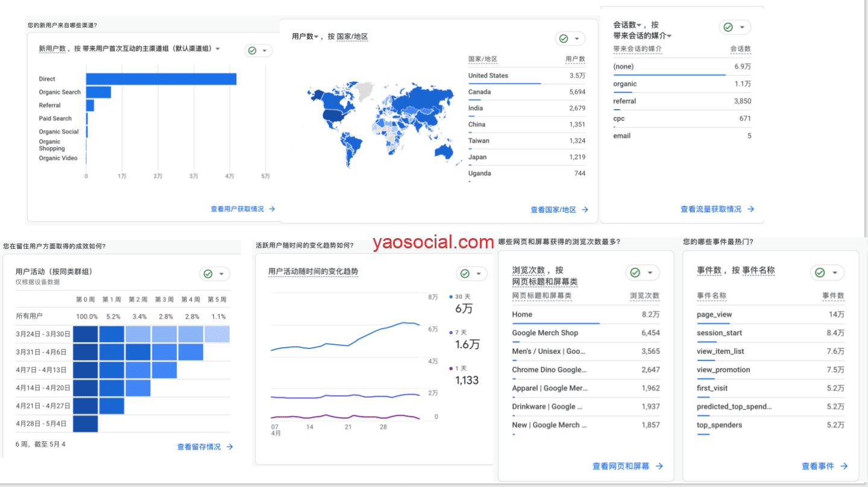The height and width of the screenshot is (487, 868).
Task: Click green check icon on 新用户数 card
Action: tap(253, 51)
